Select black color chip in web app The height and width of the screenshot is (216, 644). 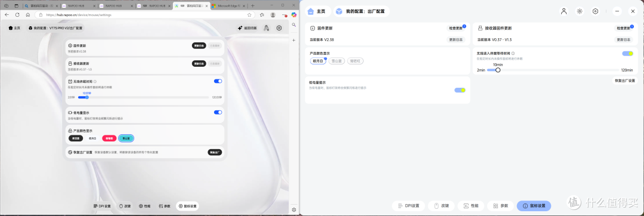76,138
